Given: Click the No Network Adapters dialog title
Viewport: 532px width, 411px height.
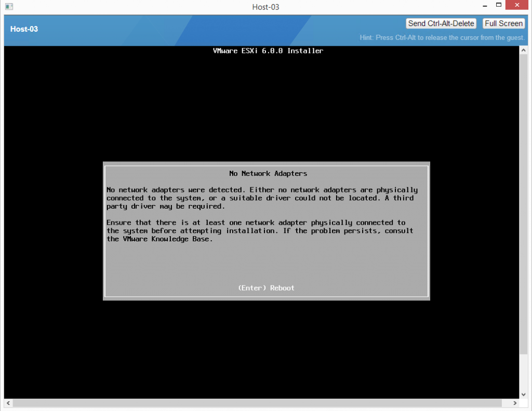Looking at the screenshot, I should (268, 173).
